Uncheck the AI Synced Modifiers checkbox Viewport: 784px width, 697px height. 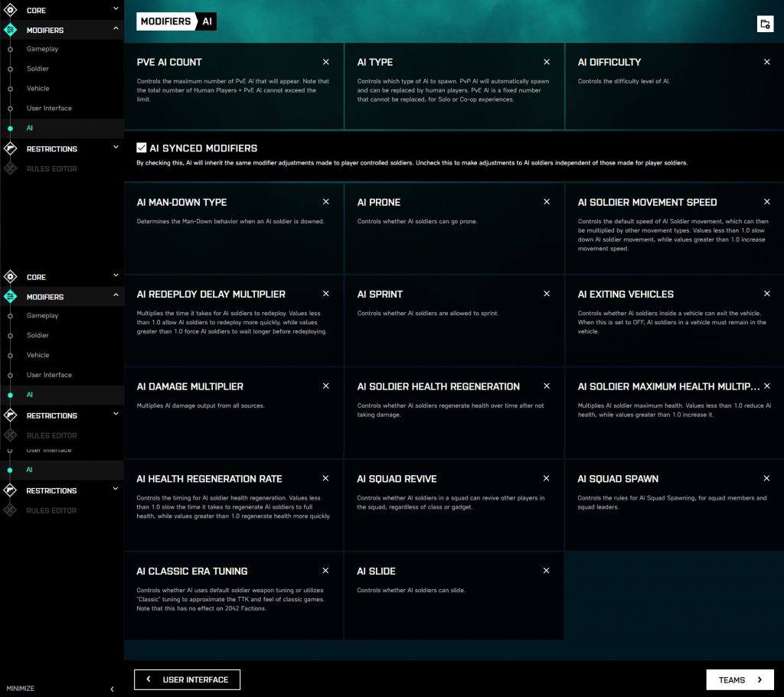[142, 148]
